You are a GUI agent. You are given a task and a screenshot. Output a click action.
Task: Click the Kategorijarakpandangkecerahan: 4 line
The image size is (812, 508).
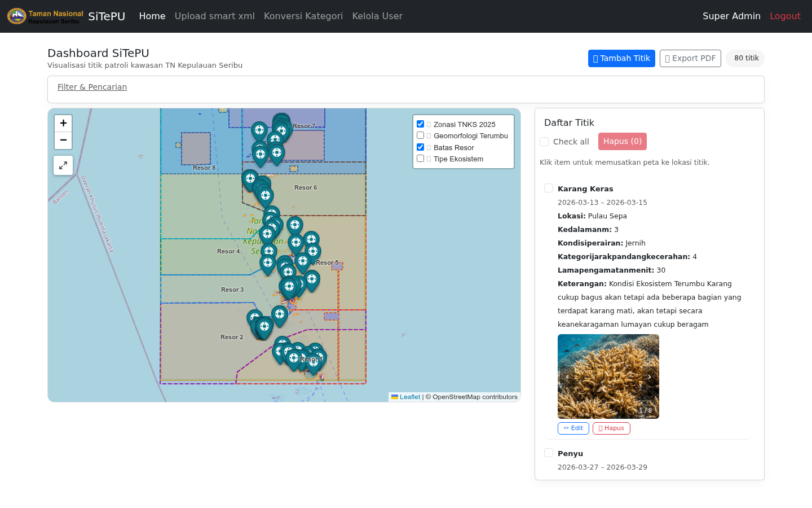point(627,256)
